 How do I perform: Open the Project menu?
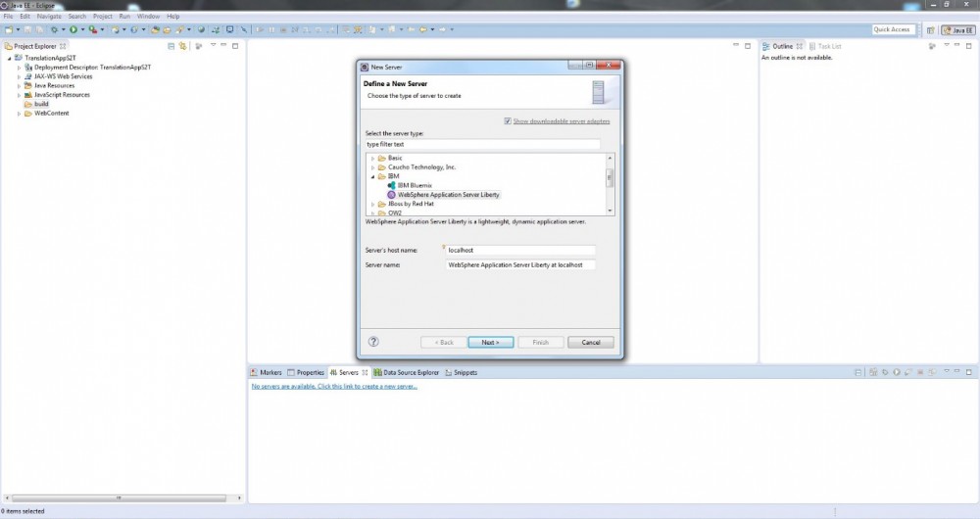(103, 17)
